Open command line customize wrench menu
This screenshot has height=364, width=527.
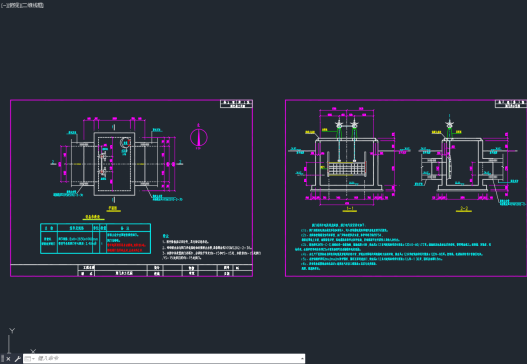[x=17, y=359]
